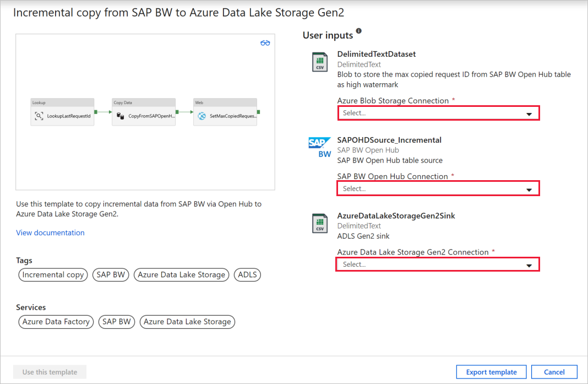This screenshot has height=384, width=588.
Task: Select the ADLS tag
Action: point(247,274)
